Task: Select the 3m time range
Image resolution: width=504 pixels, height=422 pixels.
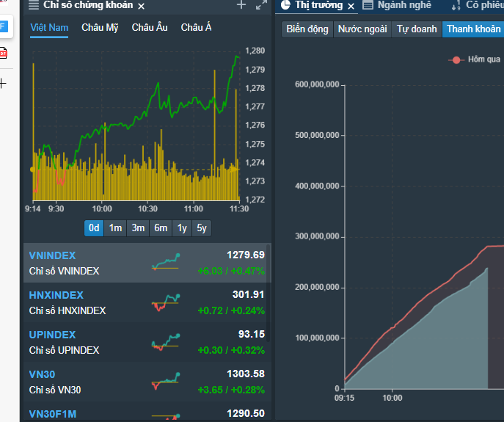Action: coord(138,228)
